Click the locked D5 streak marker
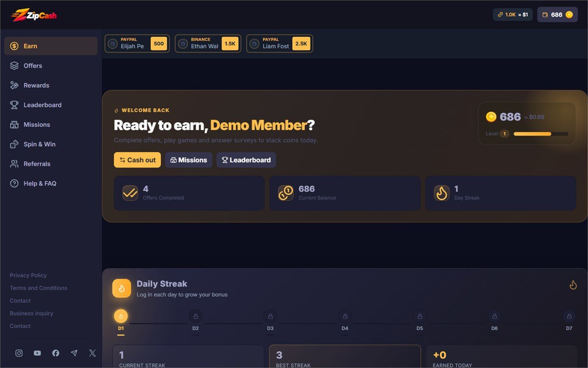 pos(419,316)
